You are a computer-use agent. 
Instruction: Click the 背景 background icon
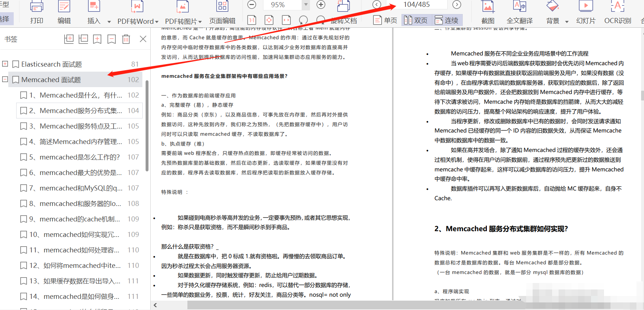tap(552, 6)
